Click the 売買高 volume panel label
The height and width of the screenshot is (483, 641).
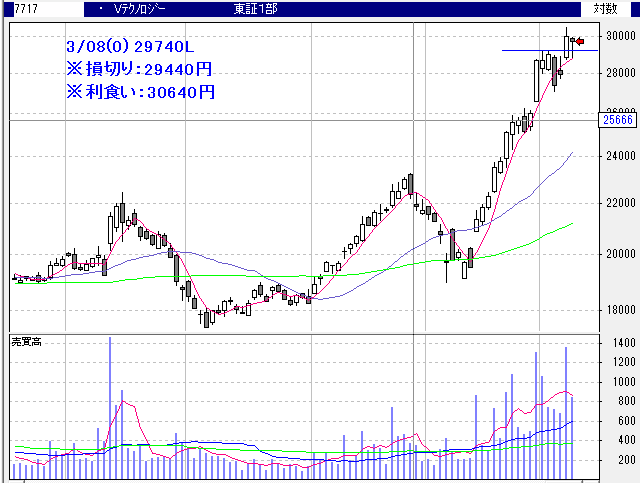[x=25, y=342]
